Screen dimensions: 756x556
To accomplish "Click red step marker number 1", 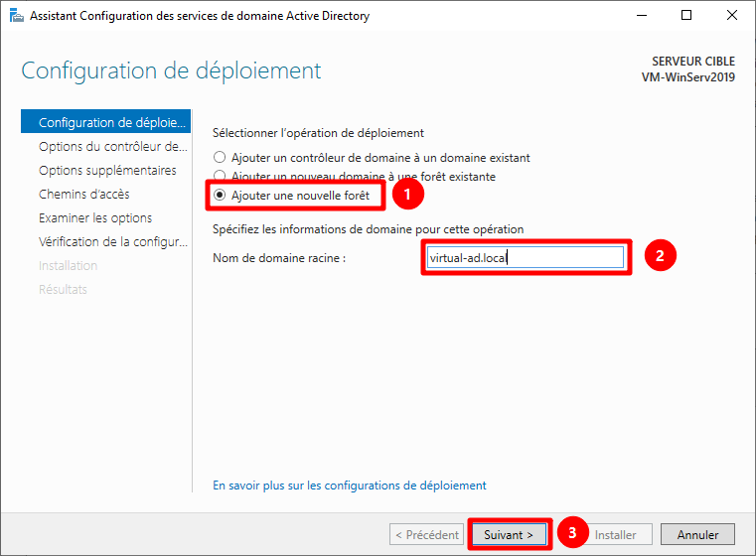I will [402, 196].
